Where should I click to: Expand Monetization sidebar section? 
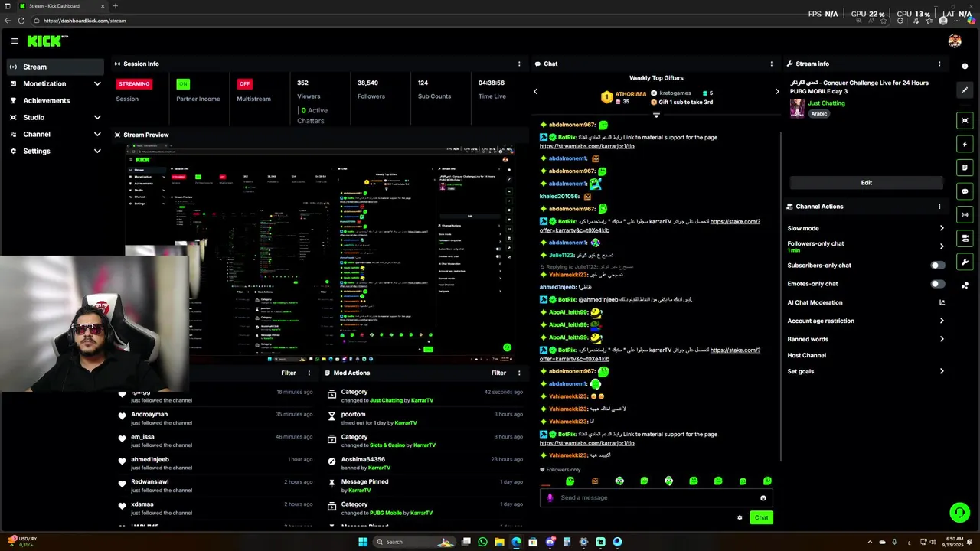coord(97,83)
